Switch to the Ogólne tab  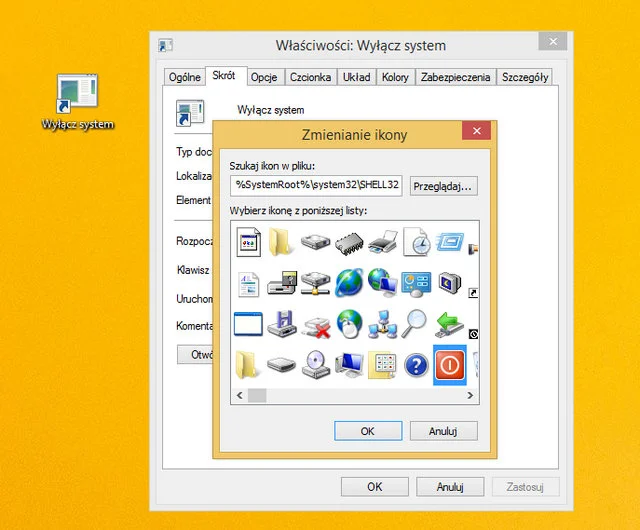(x=185, y=77)
